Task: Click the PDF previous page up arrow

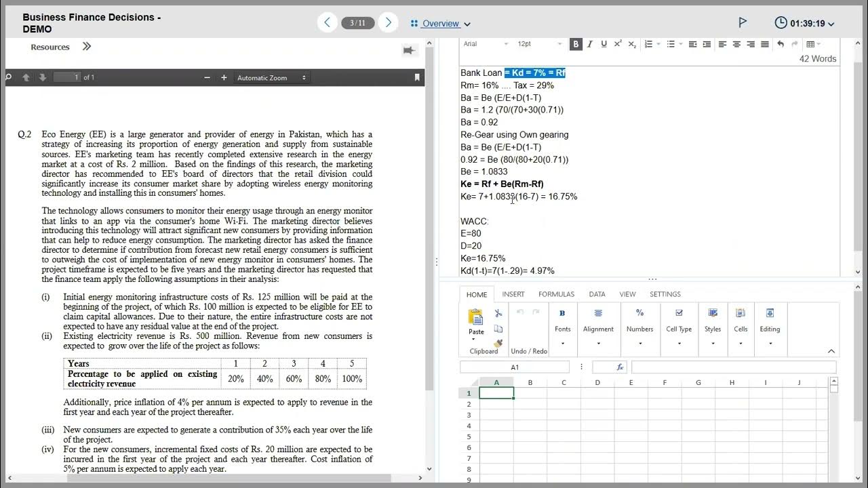Action: pyautogui.click(x=26, y=77)
